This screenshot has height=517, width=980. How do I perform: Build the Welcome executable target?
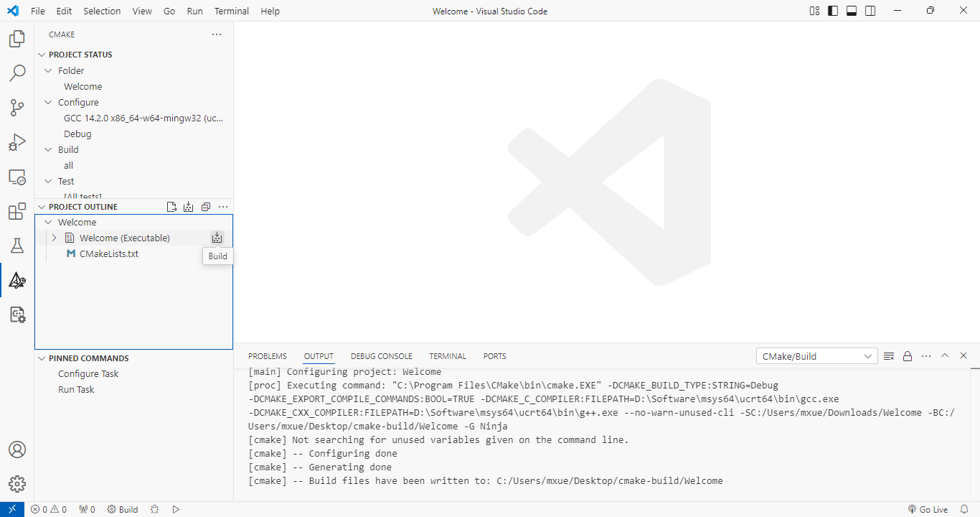click(217, 238)
